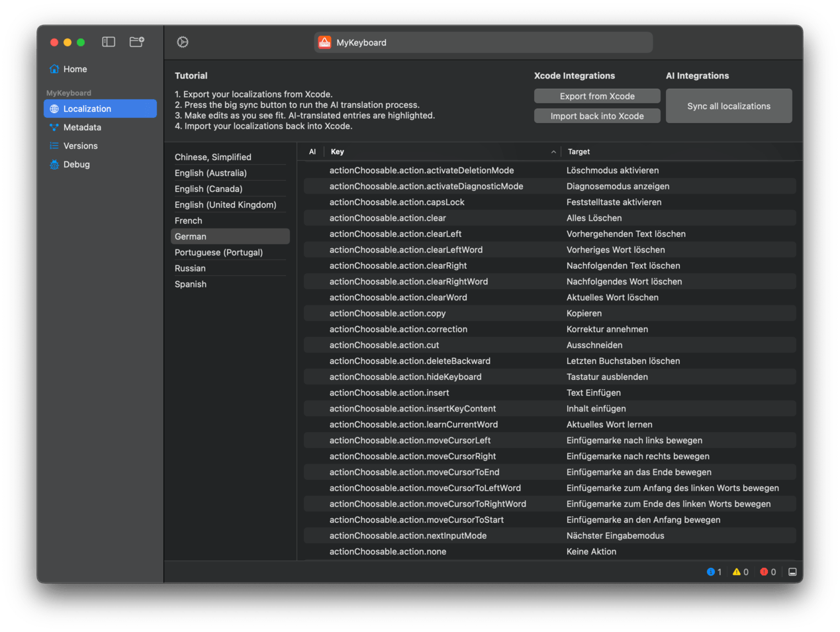Open the Metadata section
The image size is (840, 632).
(82, 127)
